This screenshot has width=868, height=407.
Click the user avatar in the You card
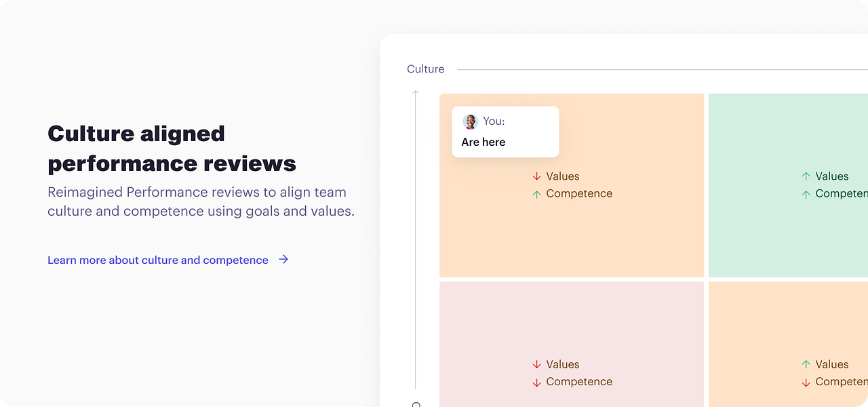(x=470, y=121)
